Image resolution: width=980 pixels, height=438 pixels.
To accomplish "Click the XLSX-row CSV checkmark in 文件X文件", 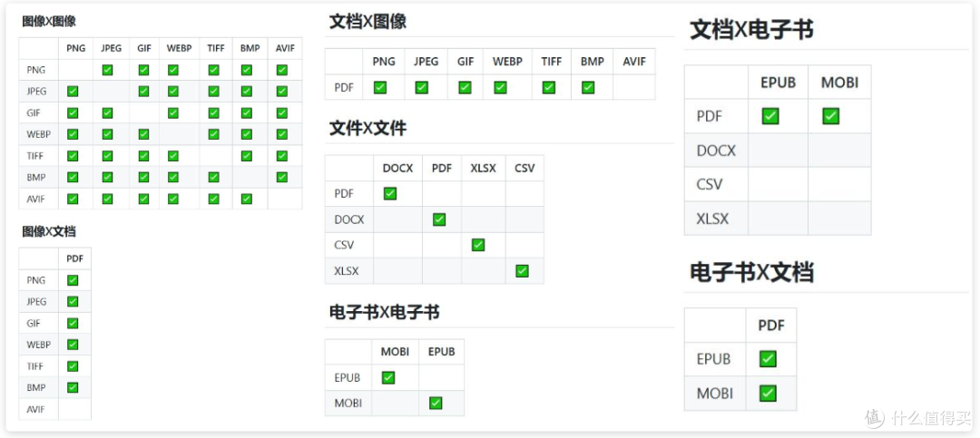I will (x=522, y=271).
